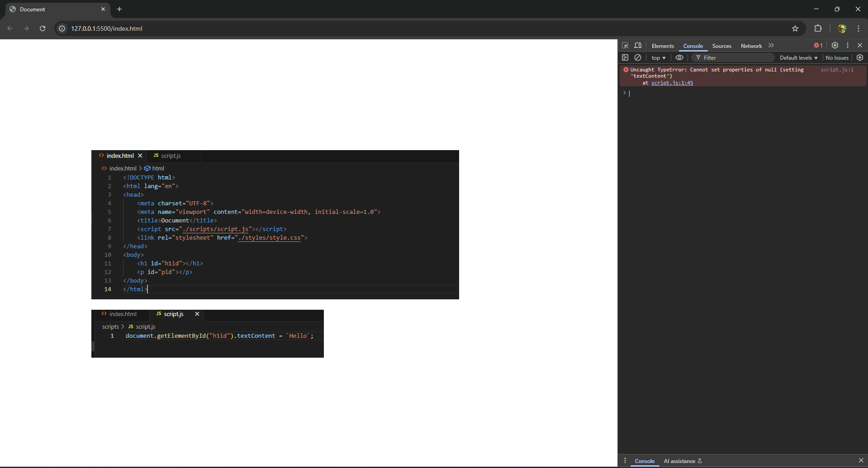Viewport: 868px width, 468px height.
Task: Clear the console
Action: (638, 57)
